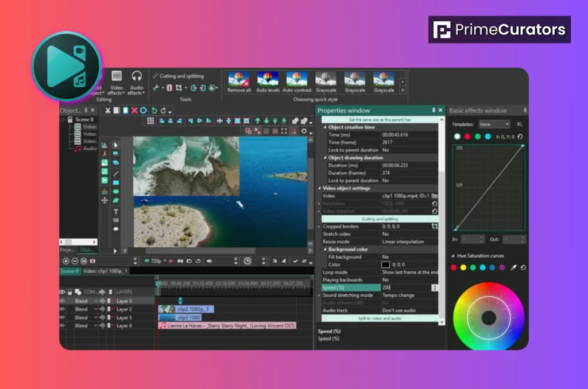Mute audio for Layer 8
Image resolution: width=588 pixels, height=389 pixels.
[x=102, y=326]
